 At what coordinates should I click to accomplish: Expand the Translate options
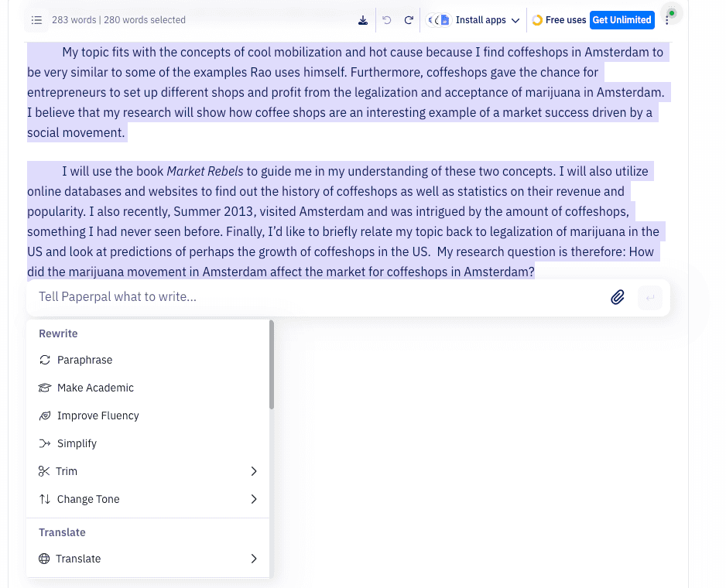coord(147,559)
